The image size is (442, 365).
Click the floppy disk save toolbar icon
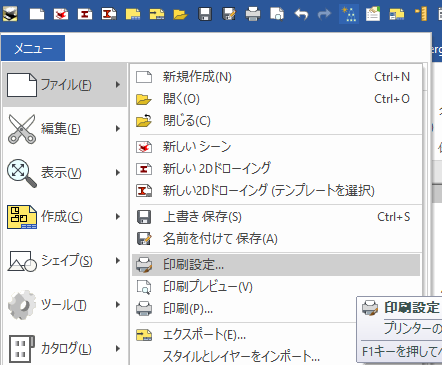(x=205, y=14)
